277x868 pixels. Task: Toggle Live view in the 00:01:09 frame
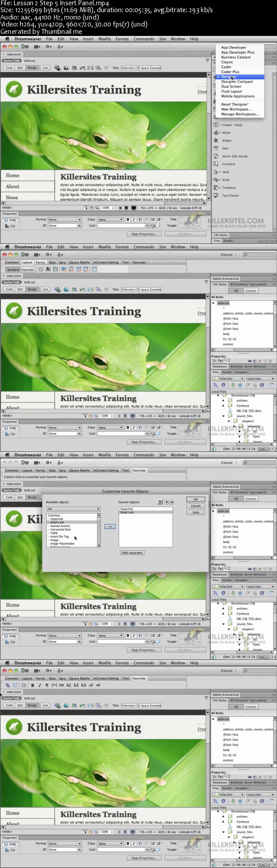pyautogui.click(x=45, y=68)
